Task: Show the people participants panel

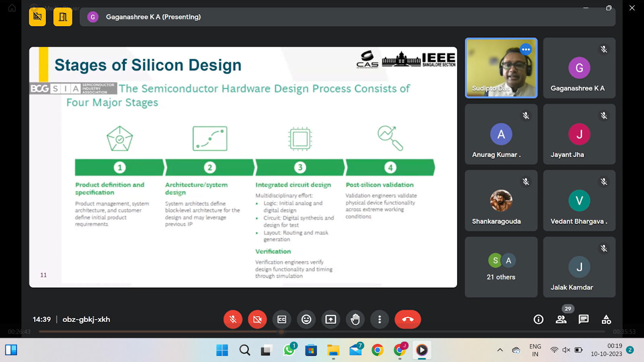Action: [561, 319]
